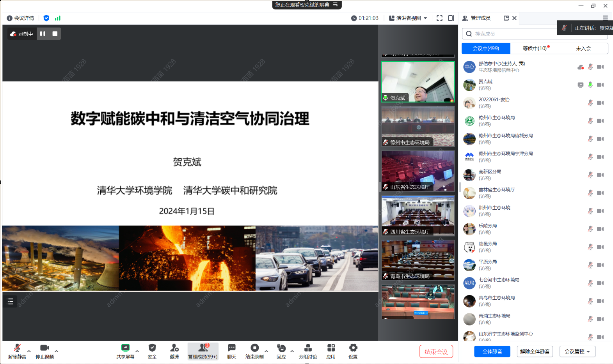Switch to the 等候中(10) tab
Screen dimensions: 613x364
[x=535, y=48]
